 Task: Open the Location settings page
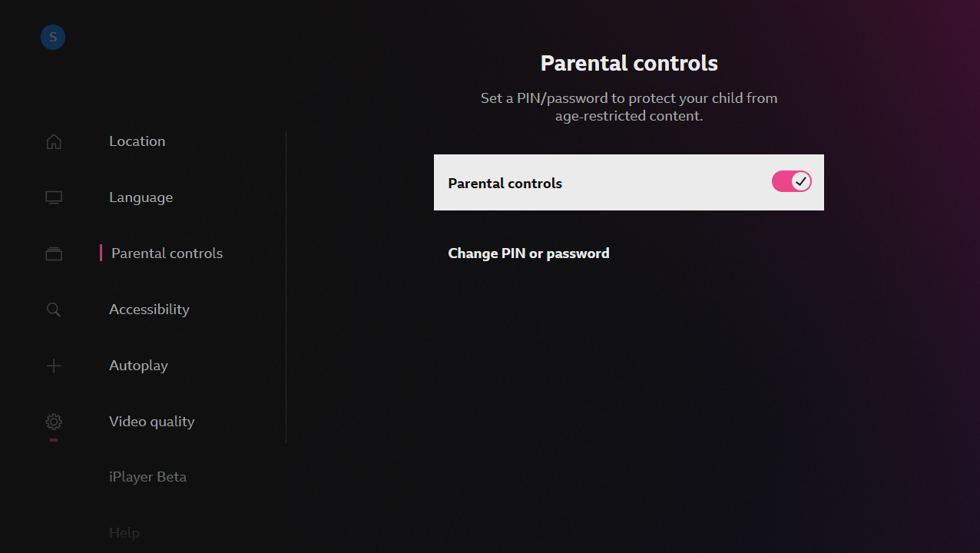pyautogui.click(x=137, y=141)
